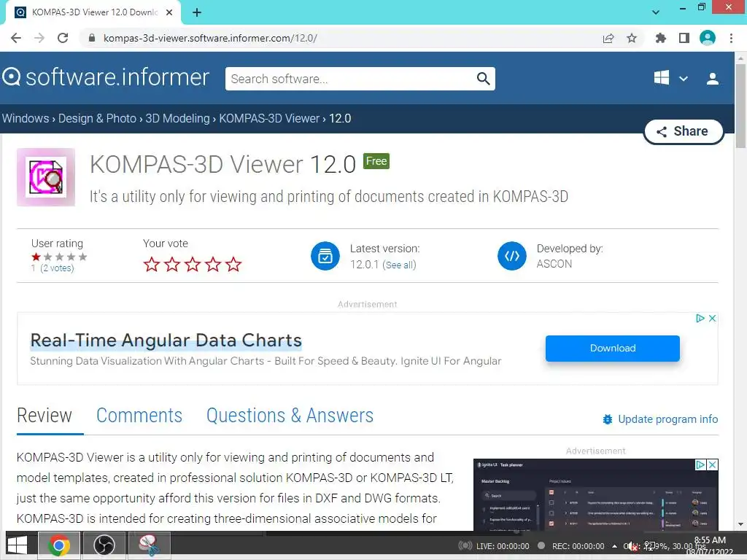Open Windows breadcrumb link
The height and width of the screenshot is (560, 747).
tap(26, 119)
